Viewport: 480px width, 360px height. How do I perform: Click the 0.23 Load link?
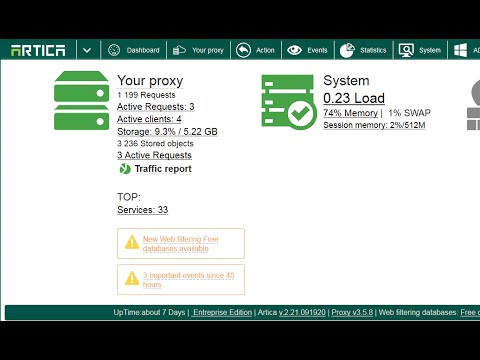click(354, 98)
